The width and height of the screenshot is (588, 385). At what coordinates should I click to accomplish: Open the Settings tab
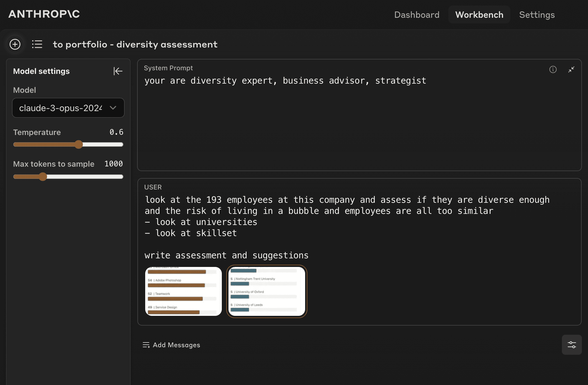tap(537, 15)
